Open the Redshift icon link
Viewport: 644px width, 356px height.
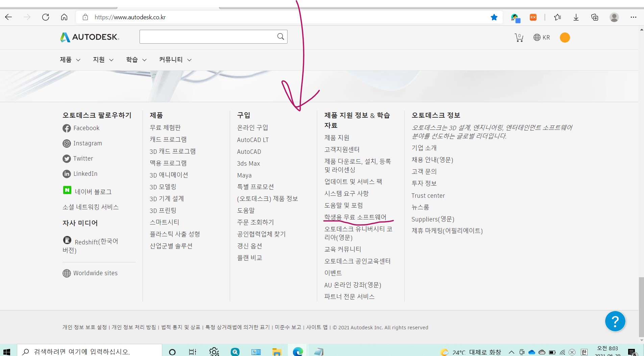(67, 240)
